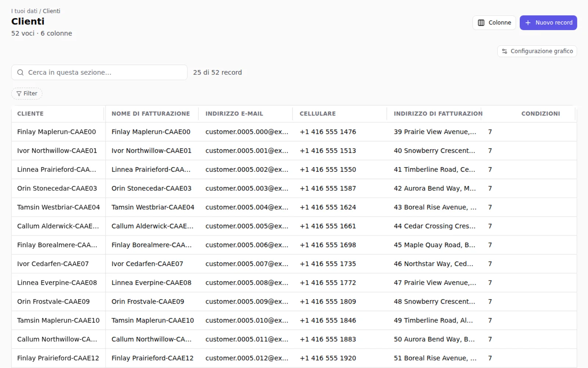Click the plus icon in Nuovo record
Viewport: 588px width, 368px height.
[x=528, y=23]
